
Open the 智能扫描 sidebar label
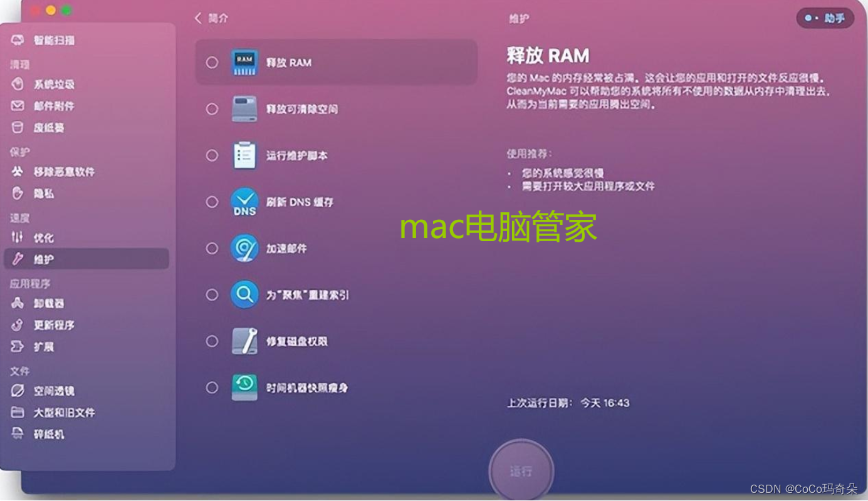point(54,40)
